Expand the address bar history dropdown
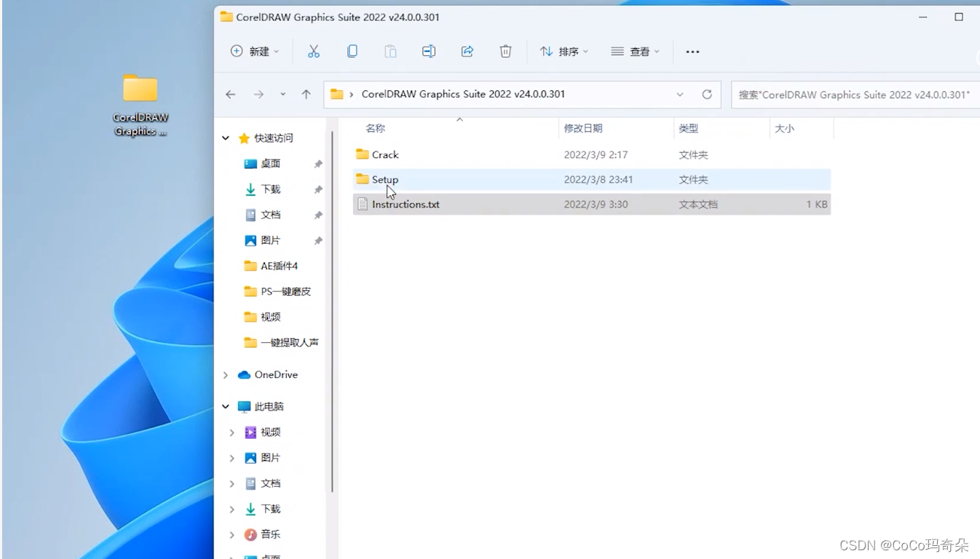980x559 pixels. [680, 95]
